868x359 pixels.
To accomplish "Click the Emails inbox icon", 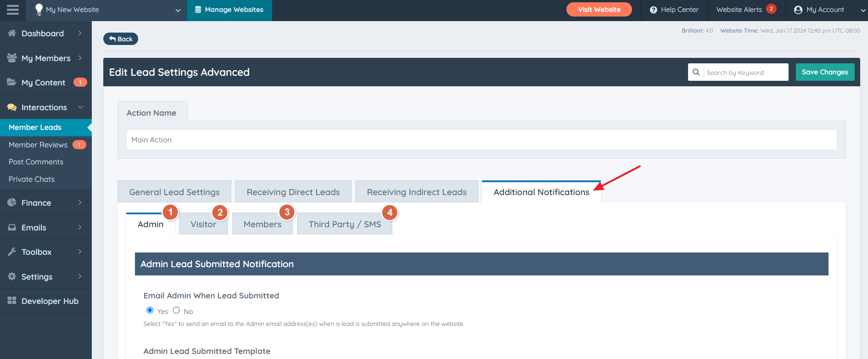I will pos(12,227).
